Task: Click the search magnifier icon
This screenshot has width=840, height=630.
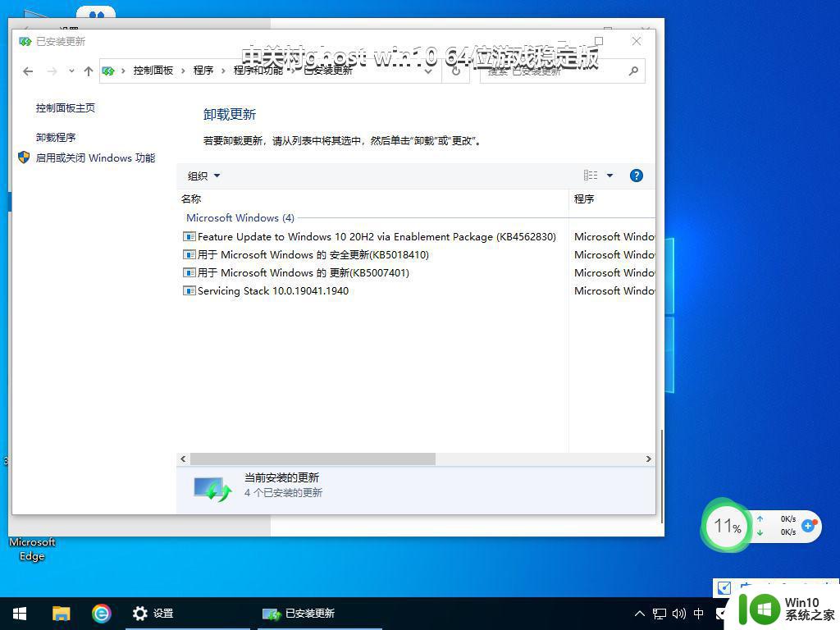Action: point(633,71)
